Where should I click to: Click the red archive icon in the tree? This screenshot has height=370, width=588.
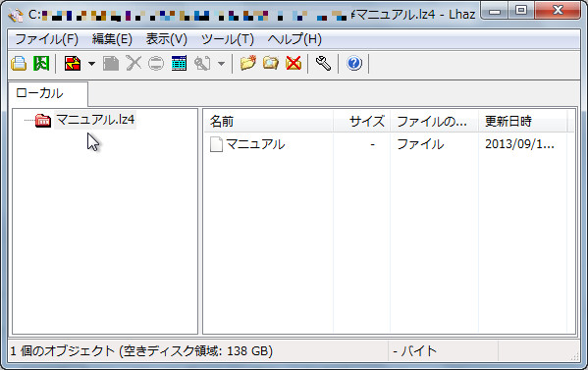[43, 121]
